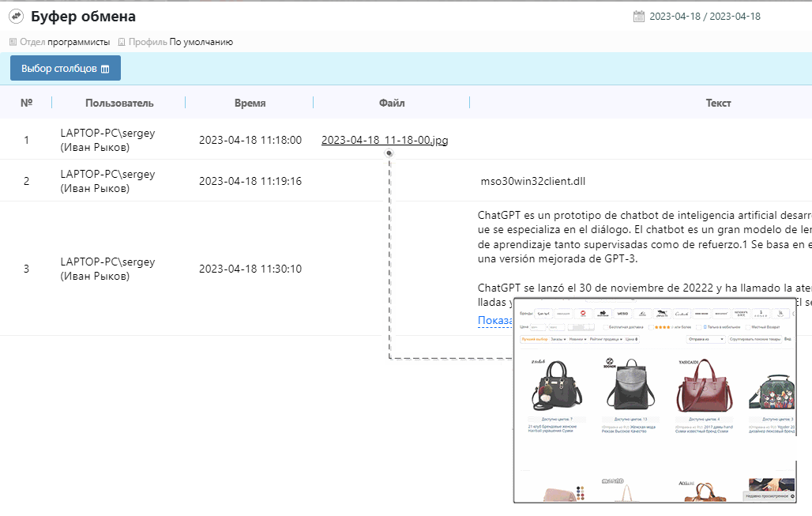Expand the ChatGPT text with the Показать link
The width and height of the screenshot is (812, 516).
pyautogui.click(x=494, y=320)
